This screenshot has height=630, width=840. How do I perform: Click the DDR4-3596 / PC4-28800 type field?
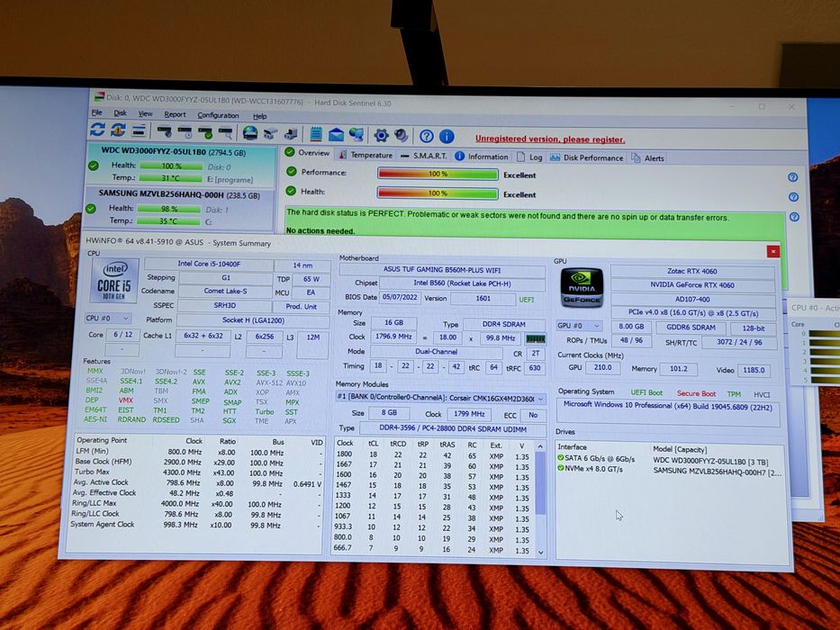click(452, 429)
